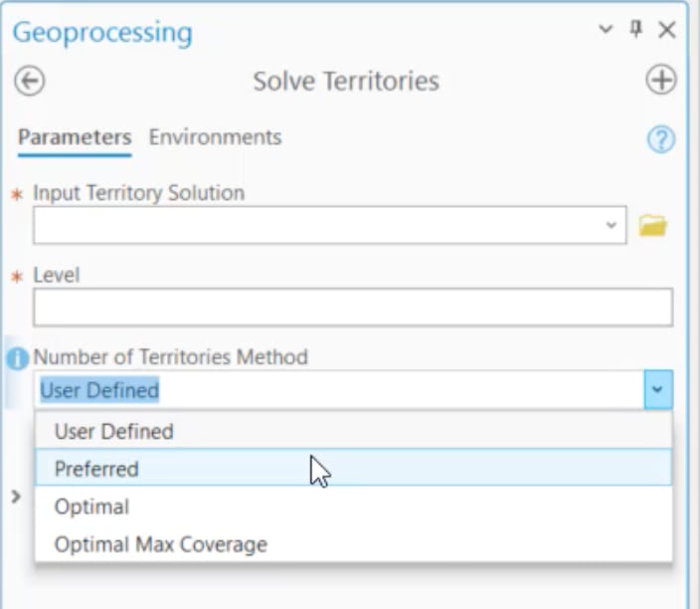The image size is (700, 609).
Task: Expand the Input Territory Solution dropdown arrow
Action: click(x=612, y=226)
